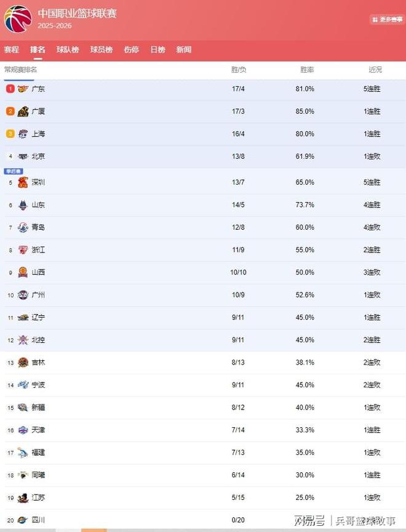Click the 吉林 team logo icon
Screen dimensions: 406x532
point(23,363)
